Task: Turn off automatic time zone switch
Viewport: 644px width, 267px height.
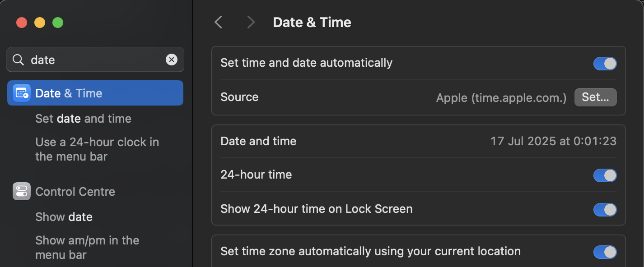Action: tap(605, 252)
